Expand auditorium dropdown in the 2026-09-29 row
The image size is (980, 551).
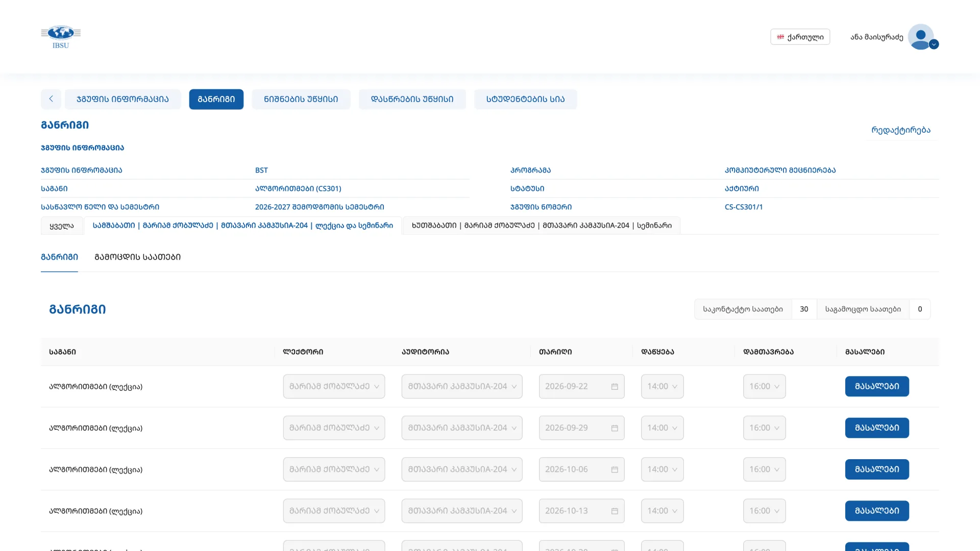tap(462, 428)
